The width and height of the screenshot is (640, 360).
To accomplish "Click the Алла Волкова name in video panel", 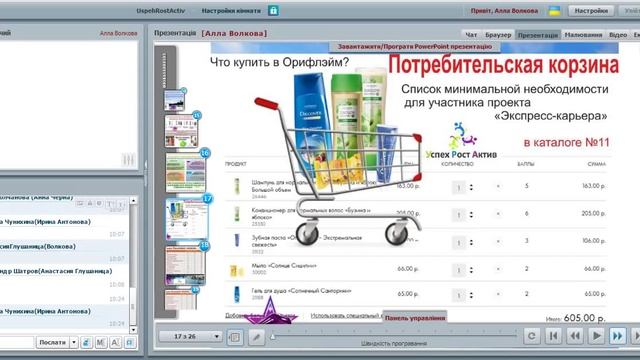I will (x=118, y=33).
